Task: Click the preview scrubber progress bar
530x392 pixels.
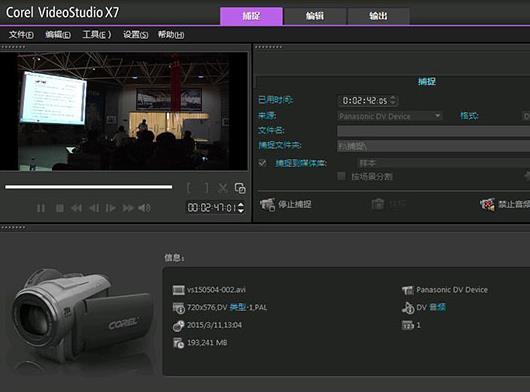Action: pos(89,187)
